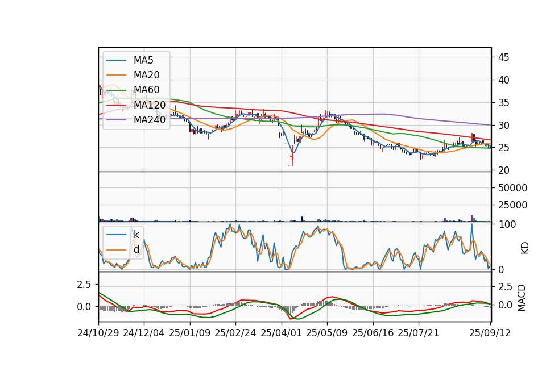The height and width of the screenshot is (392, 546).
Task: Click the 25/06/16 date label
Action: coord(373,333)
